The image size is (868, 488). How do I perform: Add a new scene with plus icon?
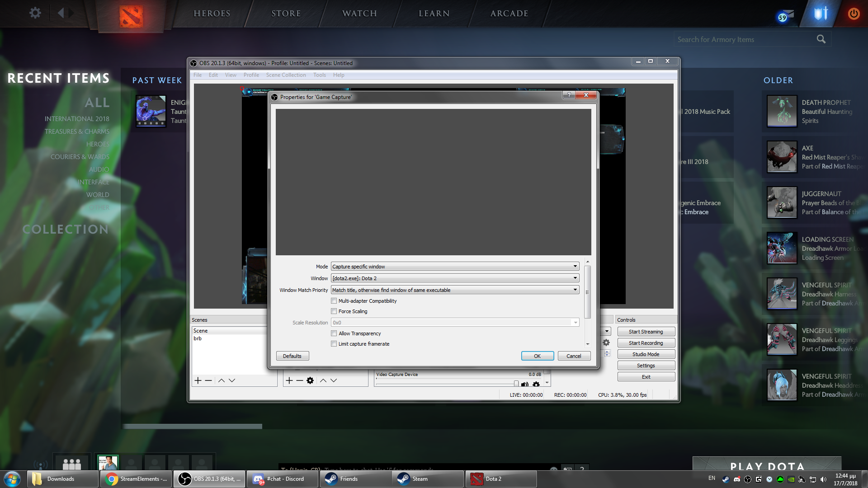(198, 380)
